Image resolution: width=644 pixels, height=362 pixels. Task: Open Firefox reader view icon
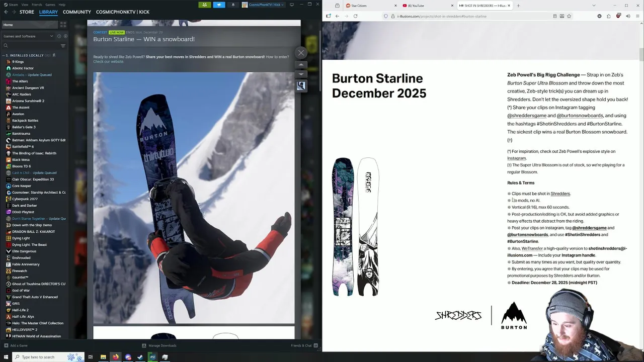pos(555,16)
